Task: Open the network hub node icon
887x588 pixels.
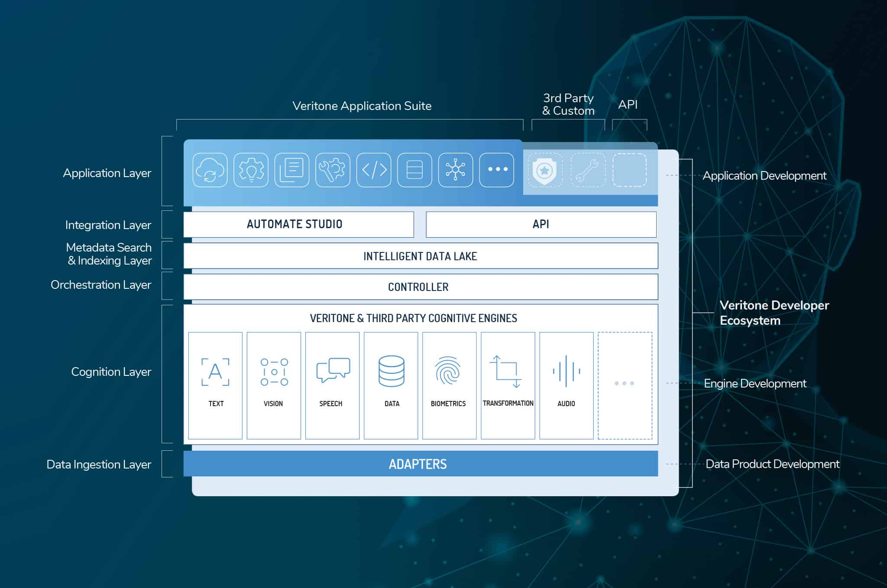Action: click(x=456, y=170)
